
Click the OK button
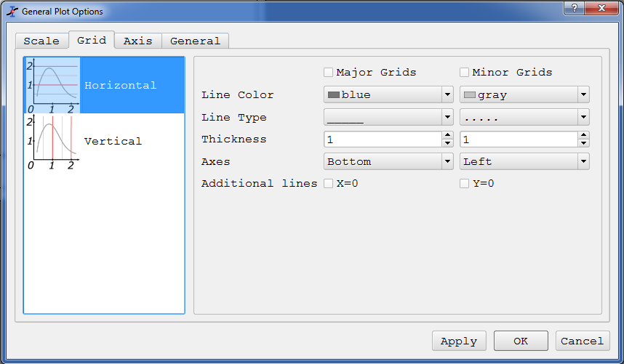point(521,341)
